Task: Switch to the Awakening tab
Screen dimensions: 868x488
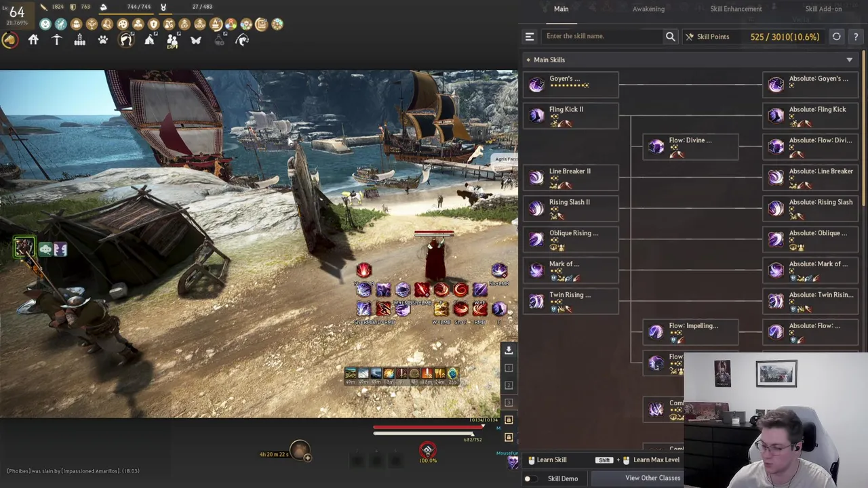Action: [648, 9]
